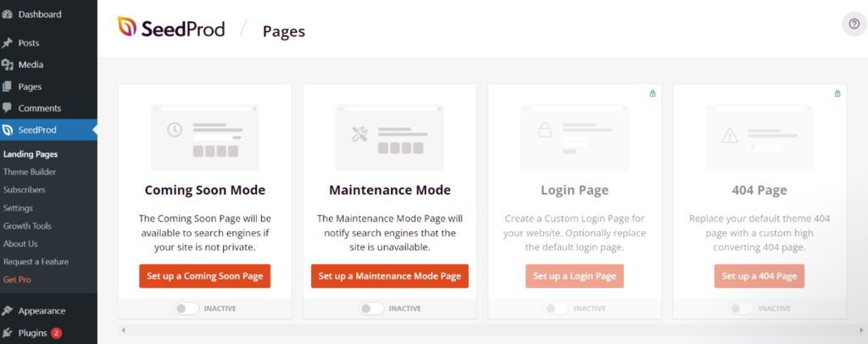Click Set up a 404 Page button
The height and width of the screenshot is (344, 868).
coord(759,276)
